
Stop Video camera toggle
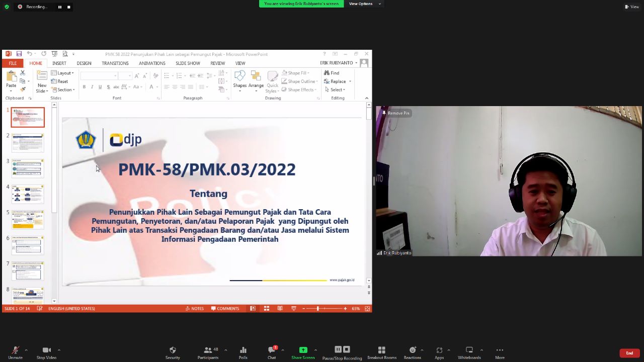(46, 352)
